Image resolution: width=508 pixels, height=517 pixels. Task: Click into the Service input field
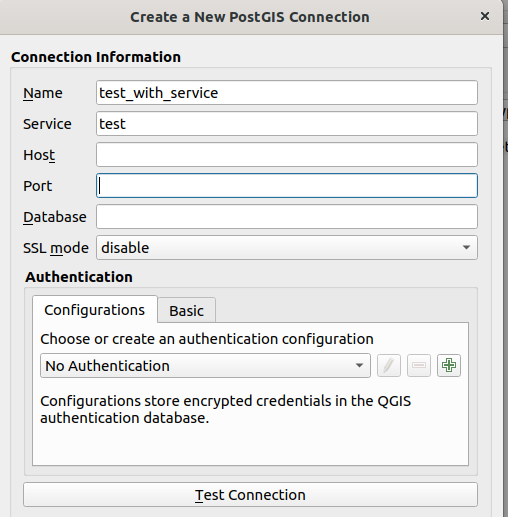click(x=287, y=124)
